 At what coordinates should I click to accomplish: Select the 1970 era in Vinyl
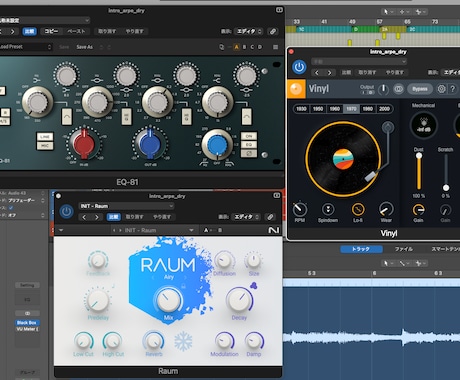(351, 109)
